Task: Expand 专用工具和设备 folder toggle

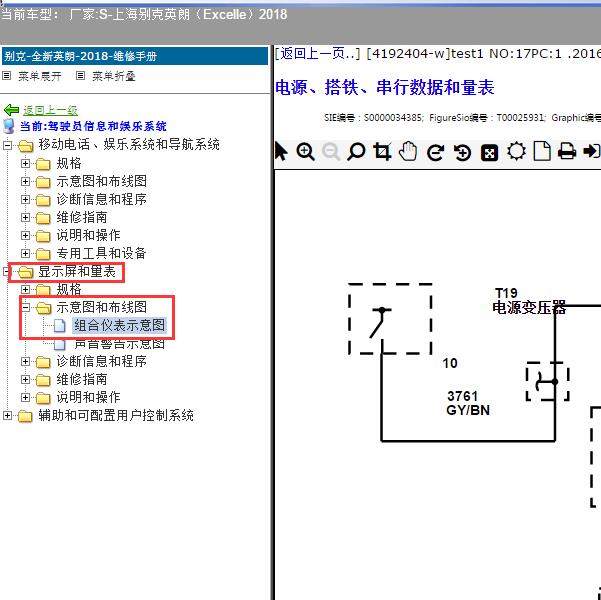Action: [x=25, y=253]
